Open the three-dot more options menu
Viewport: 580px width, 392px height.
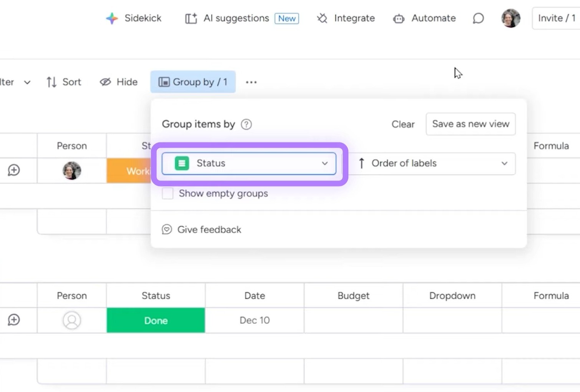click(x=251, y=82)
